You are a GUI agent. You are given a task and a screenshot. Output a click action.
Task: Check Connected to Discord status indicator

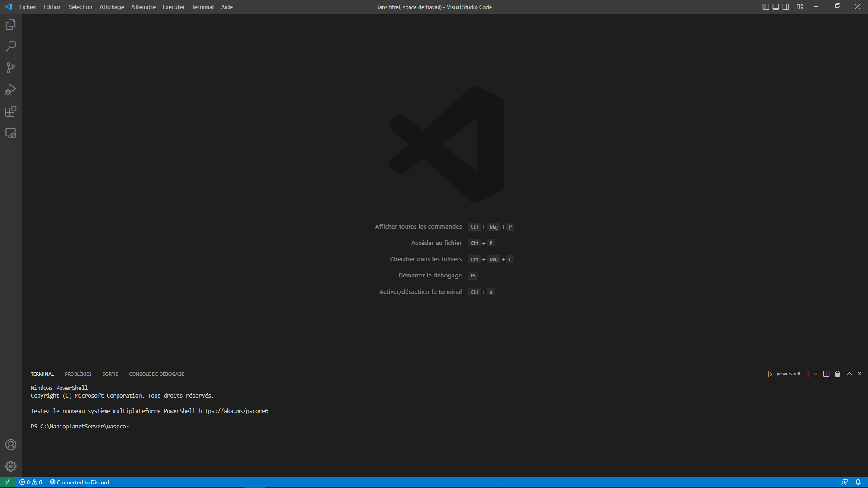[x=80, y=482]
